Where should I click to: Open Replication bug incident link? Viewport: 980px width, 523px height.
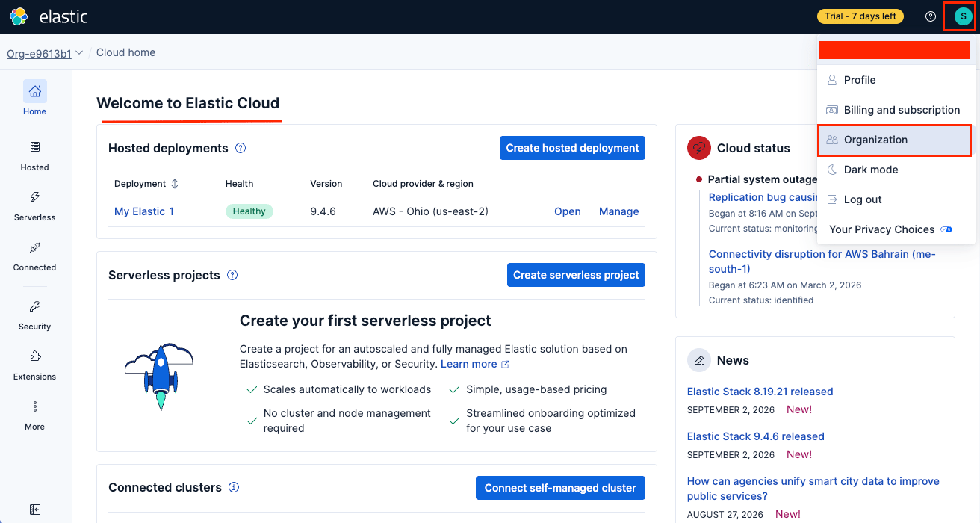coord(763,197)
